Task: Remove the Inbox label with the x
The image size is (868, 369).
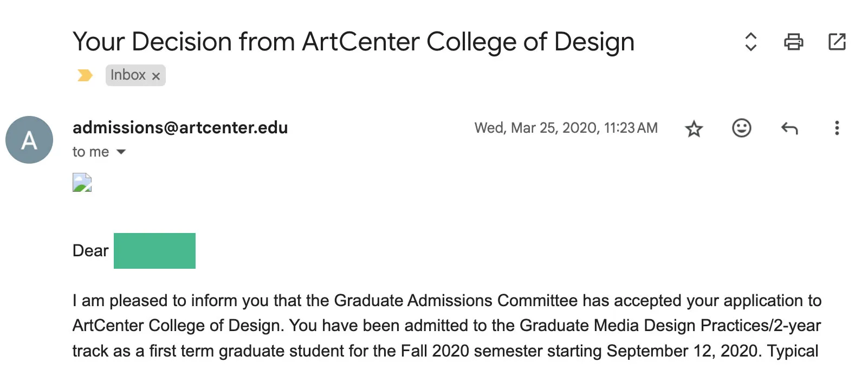Action: pos(156,76)
